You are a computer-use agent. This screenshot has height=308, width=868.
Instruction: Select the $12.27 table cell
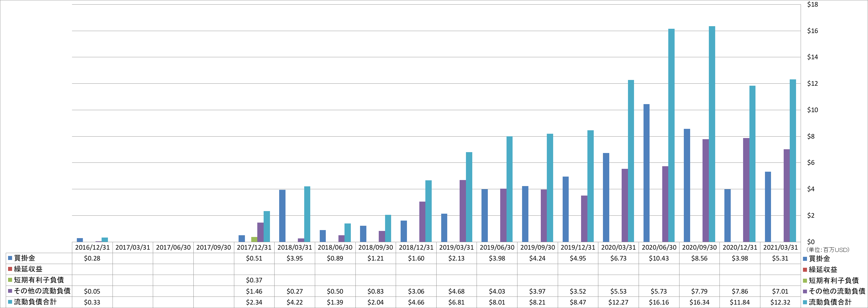[618, 302]
